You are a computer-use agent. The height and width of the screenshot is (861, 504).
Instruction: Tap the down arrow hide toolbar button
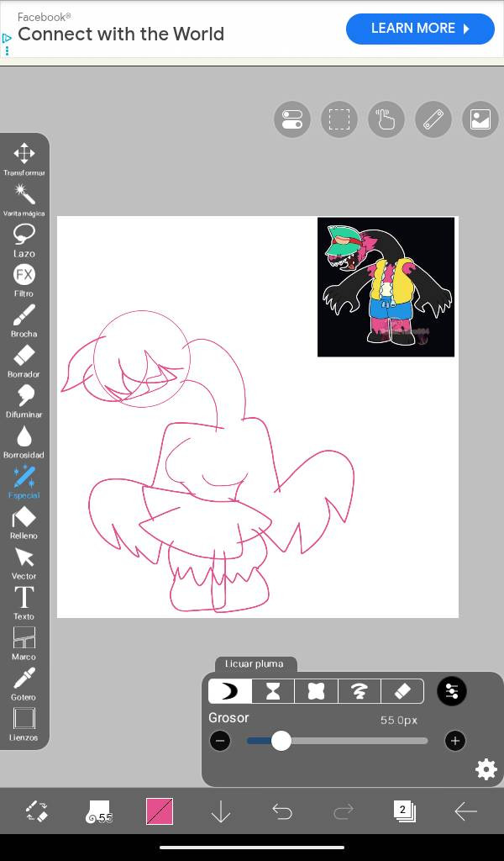(220, 811)
